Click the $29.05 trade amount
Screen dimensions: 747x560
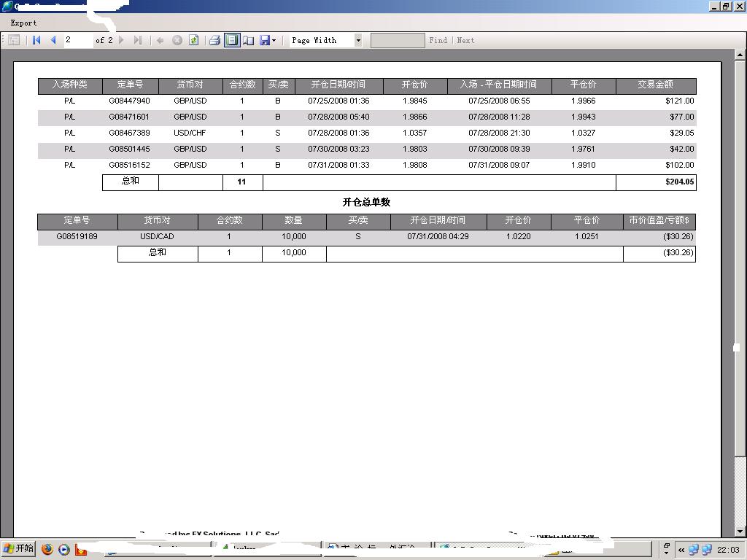(x=682, y=133)
